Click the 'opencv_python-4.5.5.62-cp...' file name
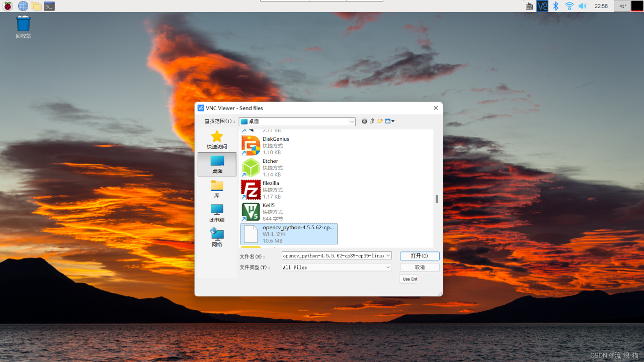The height and width of the screenshot is (362, 644). pos(298,227)
